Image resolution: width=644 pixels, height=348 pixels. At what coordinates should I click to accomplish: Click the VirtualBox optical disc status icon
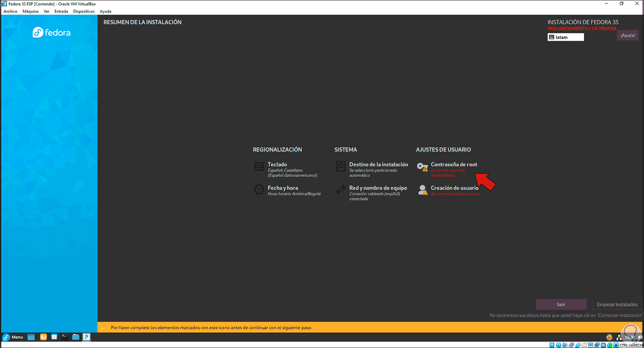pyautogui.click(x=559, y=345)
